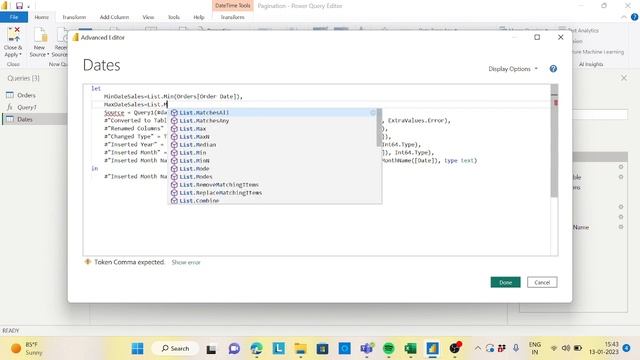Open the weather widget

point(27,349)
